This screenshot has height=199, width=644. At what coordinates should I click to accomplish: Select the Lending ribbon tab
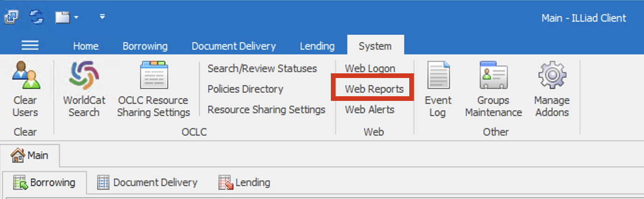click(x=317, y=46)
